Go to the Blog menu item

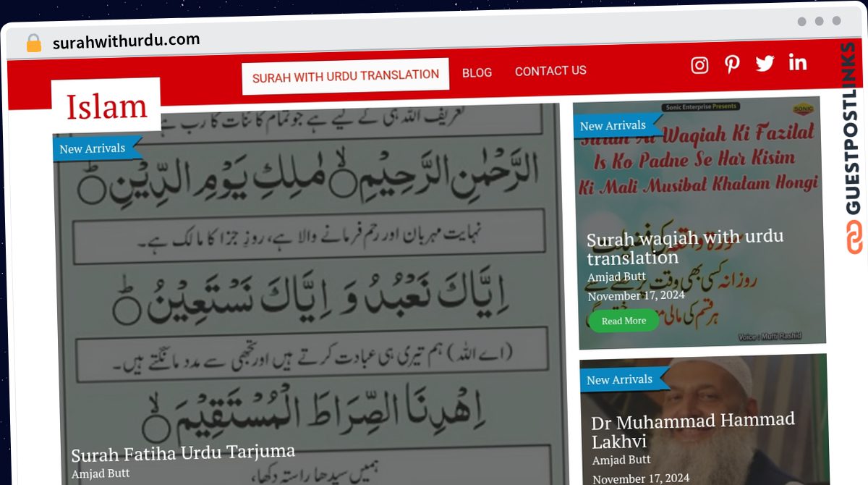click(x=477, y=72)
